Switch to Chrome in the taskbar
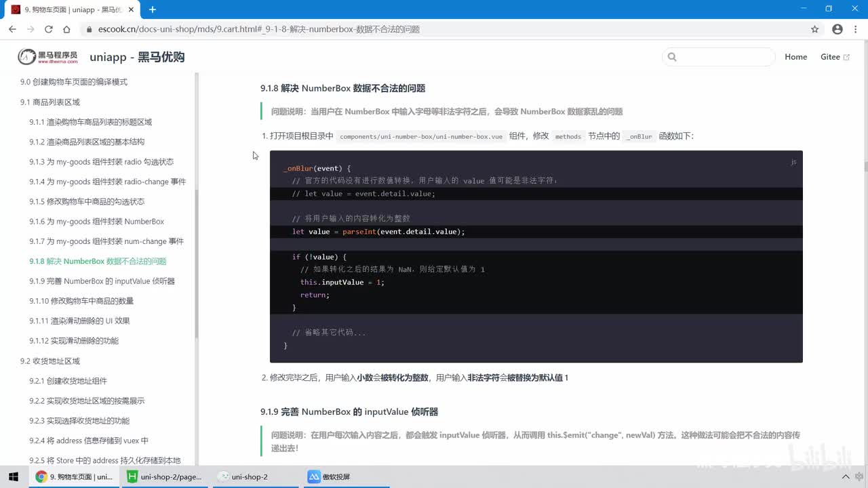This screenshot has width=868, height=488. [75, 476]
